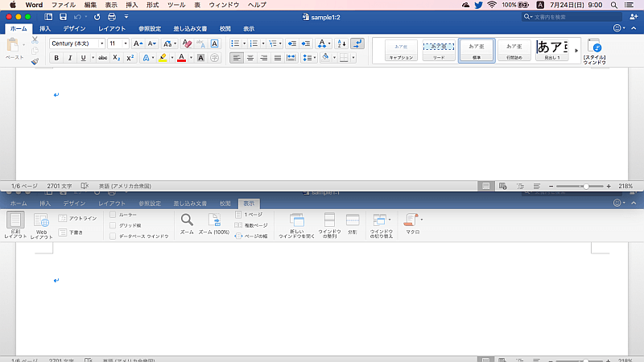Switch to Outline view in lower ribbon
The height and width of the screenshot is (362, 644).
coord(77,218)
